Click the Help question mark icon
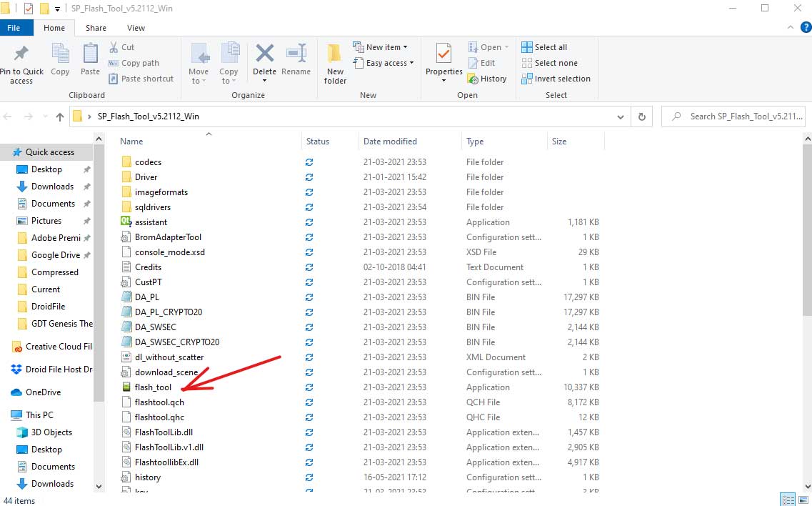The image size is (812, 506). [x=806, y=27]
